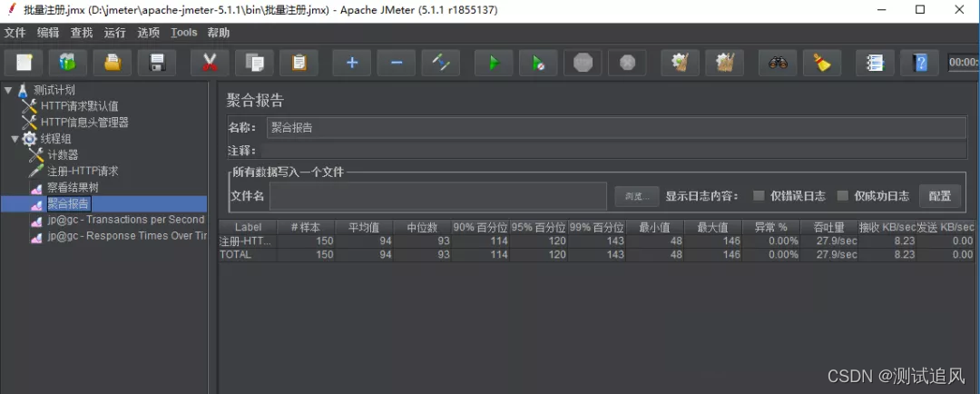
Task: Open Help with question mark icon
Action: [x=919, y=63]
